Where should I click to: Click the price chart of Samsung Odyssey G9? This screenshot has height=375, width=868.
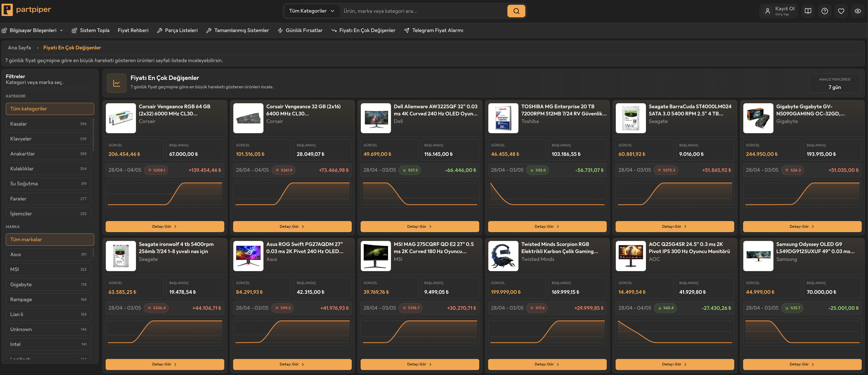point(802,331)
